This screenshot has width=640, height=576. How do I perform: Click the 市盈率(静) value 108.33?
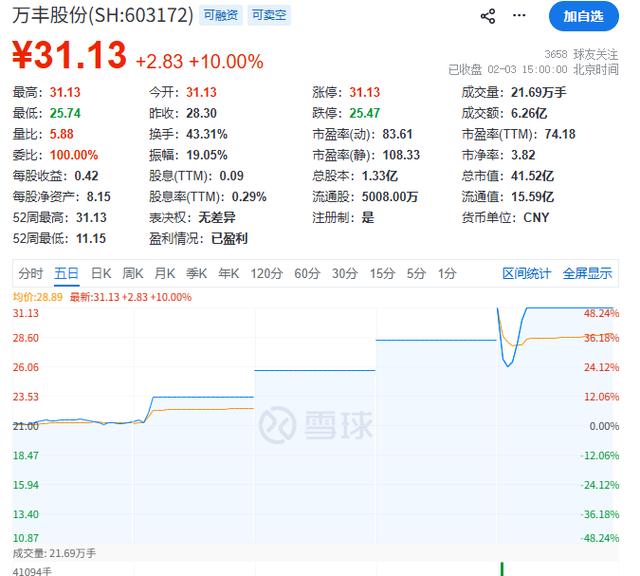[401, 155]
